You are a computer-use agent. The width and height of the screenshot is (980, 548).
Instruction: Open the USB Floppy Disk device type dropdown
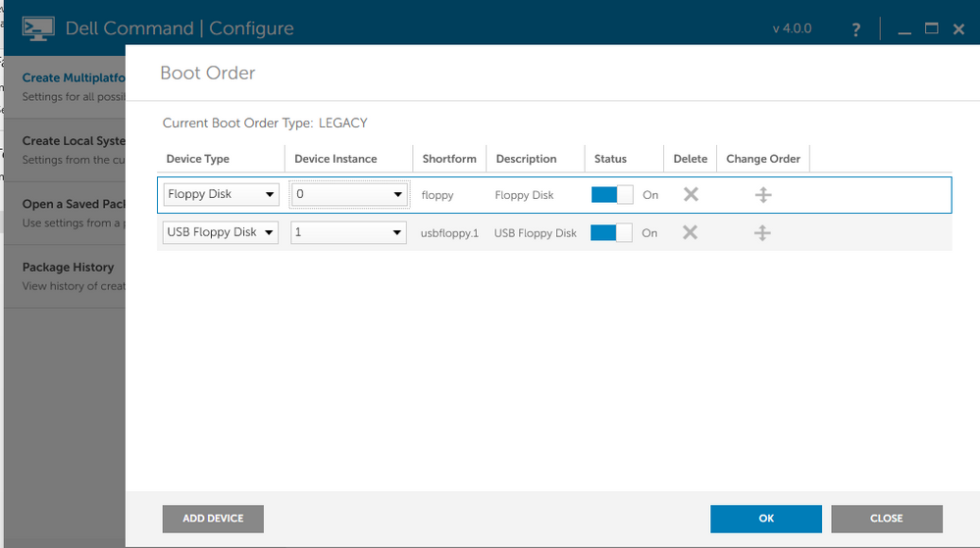[x=220, y=232]
